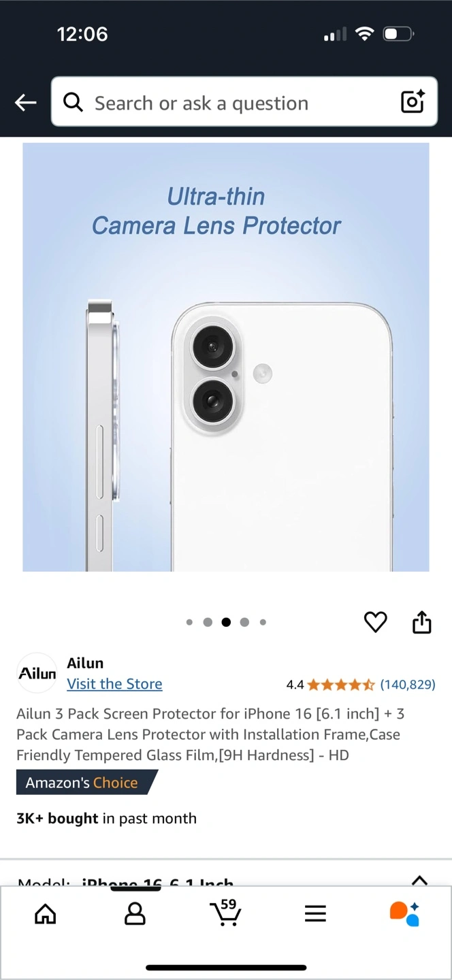Viewport: 452px width, 980px height.
Task: Select the first image carousel dot
Action: (189, 622)
